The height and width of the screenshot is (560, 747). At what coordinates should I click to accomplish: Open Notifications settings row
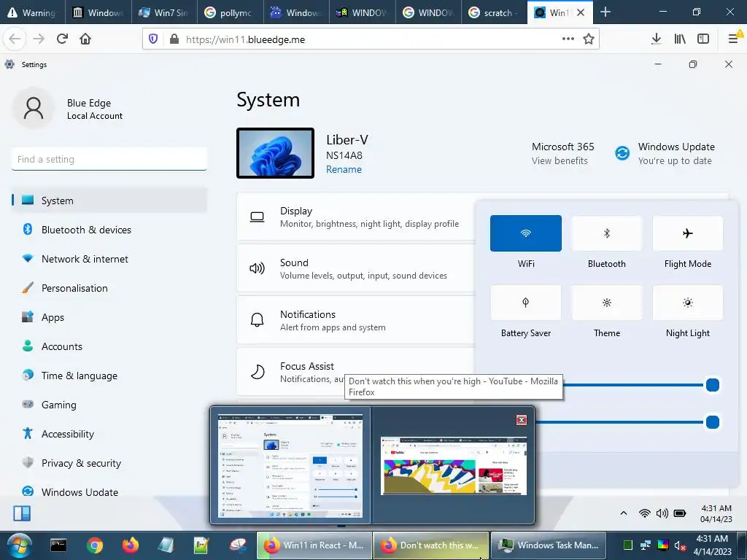click(356, 321)
